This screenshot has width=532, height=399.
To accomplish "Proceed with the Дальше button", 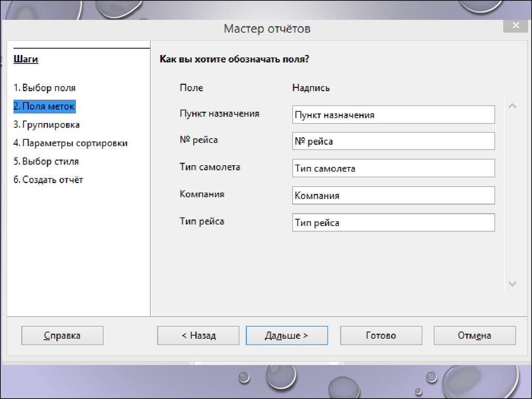I will click(286, 336).
